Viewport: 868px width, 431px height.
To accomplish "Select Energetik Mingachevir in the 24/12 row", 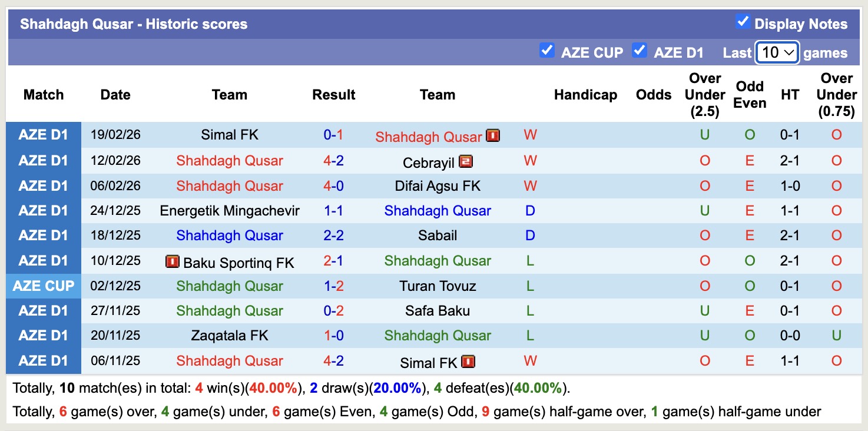I will pyautogui.click(x=229, y=210).
